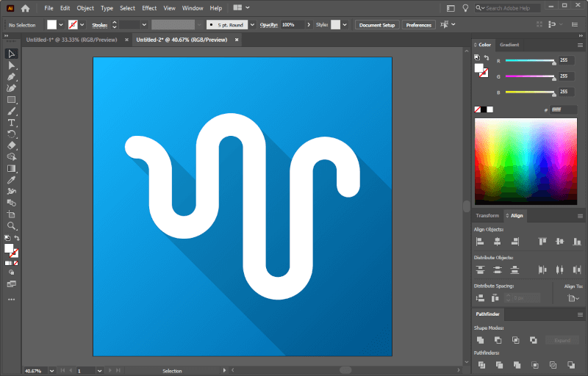
Task: Select the Curvature tool
Action: pos(11,88)
